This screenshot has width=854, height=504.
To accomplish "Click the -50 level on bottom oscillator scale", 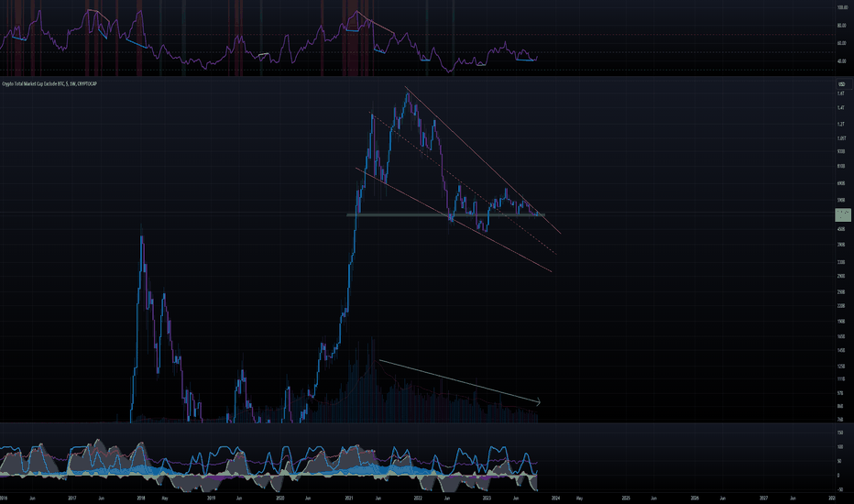I will coord(840,489).
